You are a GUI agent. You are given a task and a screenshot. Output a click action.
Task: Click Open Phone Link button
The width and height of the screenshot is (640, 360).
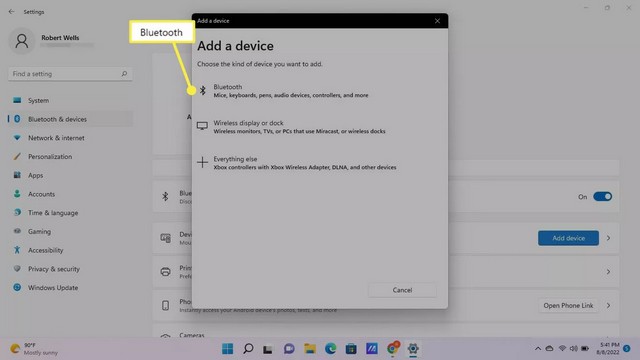(568, 306)
